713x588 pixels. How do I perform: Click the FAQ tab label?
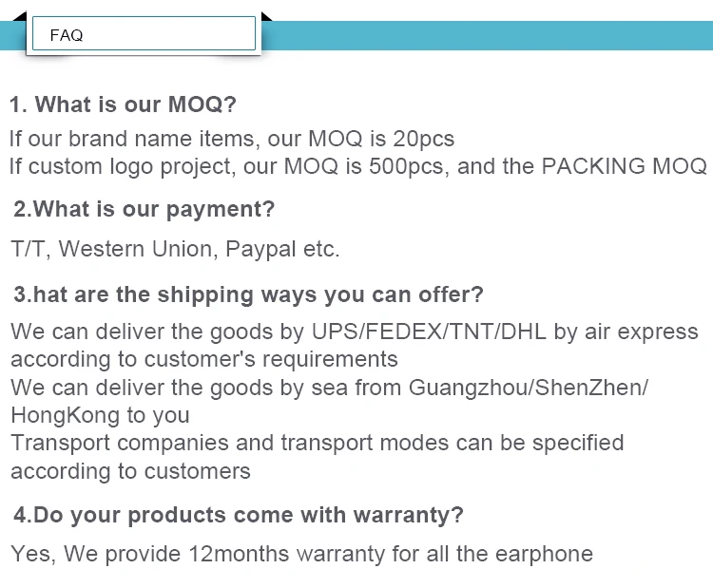pos(67,35)
